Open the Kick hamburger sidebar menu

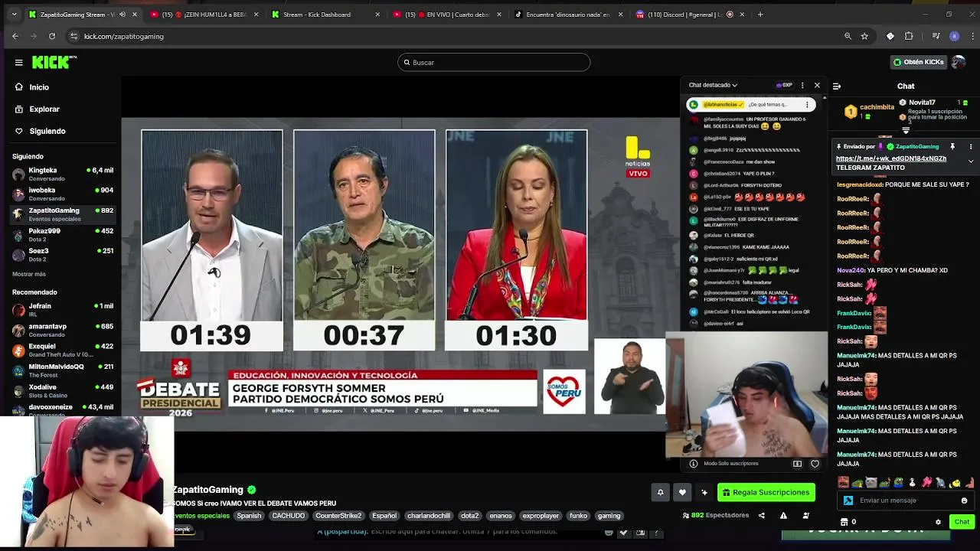click(x=18, y=63)
